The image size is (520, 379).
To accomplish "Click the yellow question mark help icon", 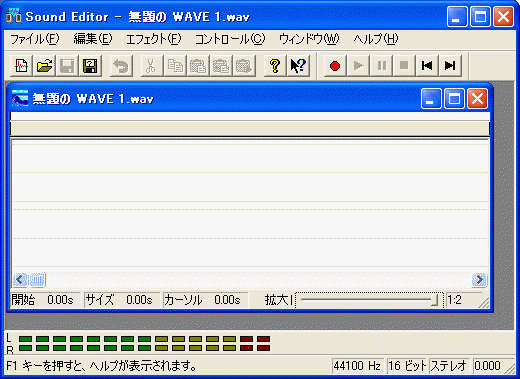I will (x=275, y=66).
